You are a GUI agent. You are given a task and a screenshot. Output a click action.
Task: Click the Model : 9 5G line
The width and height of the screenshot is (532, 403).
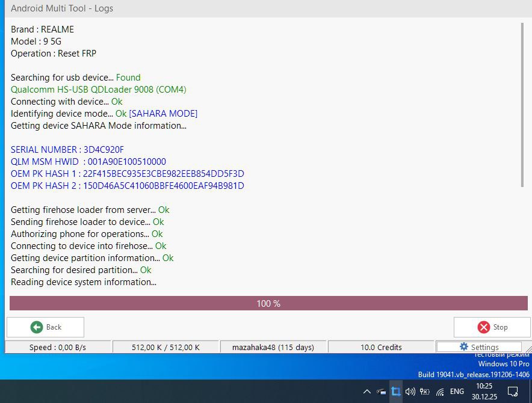[36, 42]
